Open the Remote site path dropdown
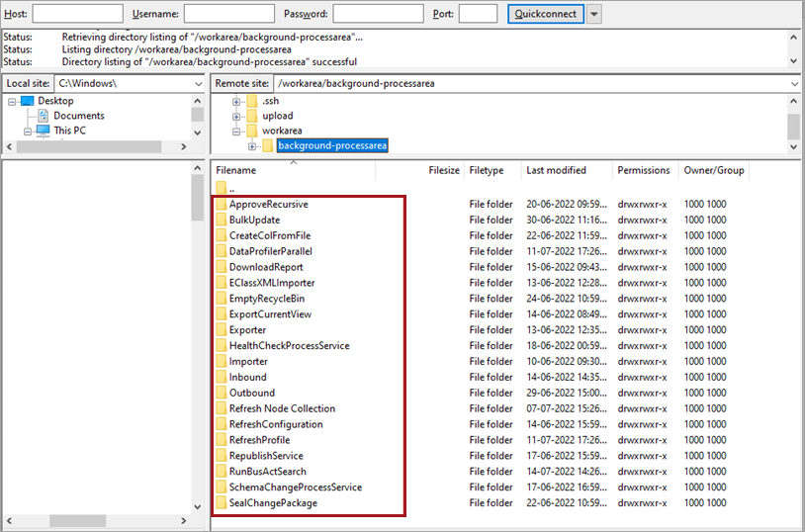This screenshot has width=805, height=532. pyautogui.click(x=794, y=84)
